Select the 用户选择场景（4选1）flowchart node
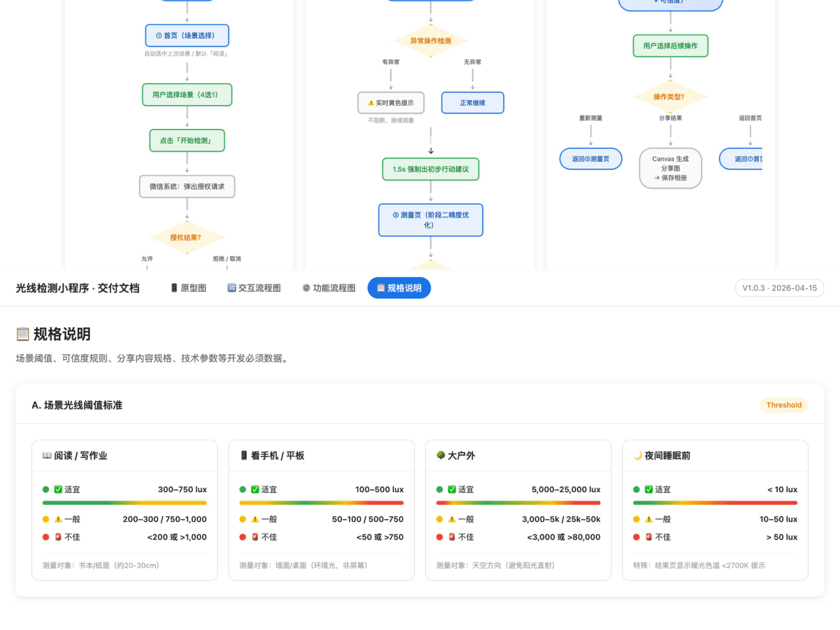The height and width of the screenshot is (630, 840). coord(187,94)
